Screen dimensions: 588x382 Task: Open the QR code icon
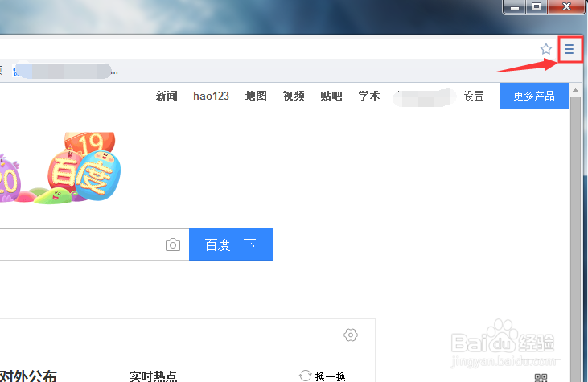coord(541,377)
